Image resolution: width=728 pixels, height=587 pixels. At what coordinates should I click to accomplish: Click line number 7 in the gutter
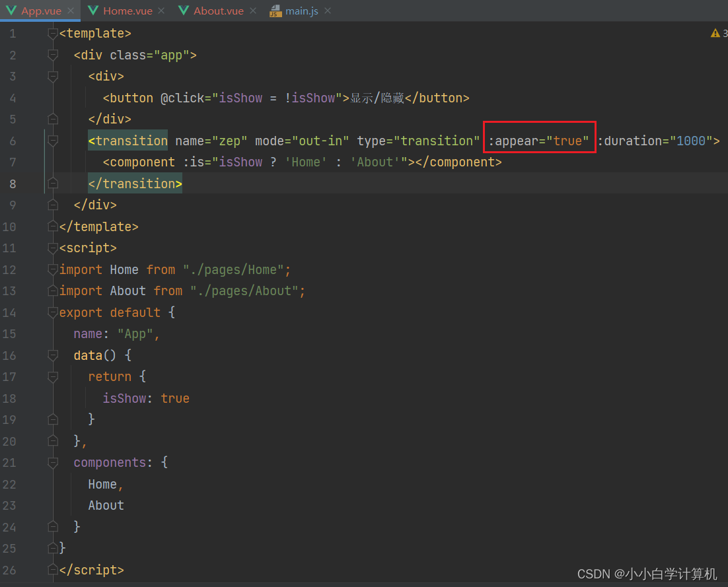coord(13,162)
